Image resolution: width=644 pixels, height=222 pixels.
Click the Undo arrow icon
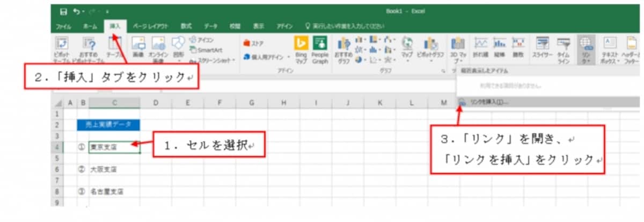77,11
